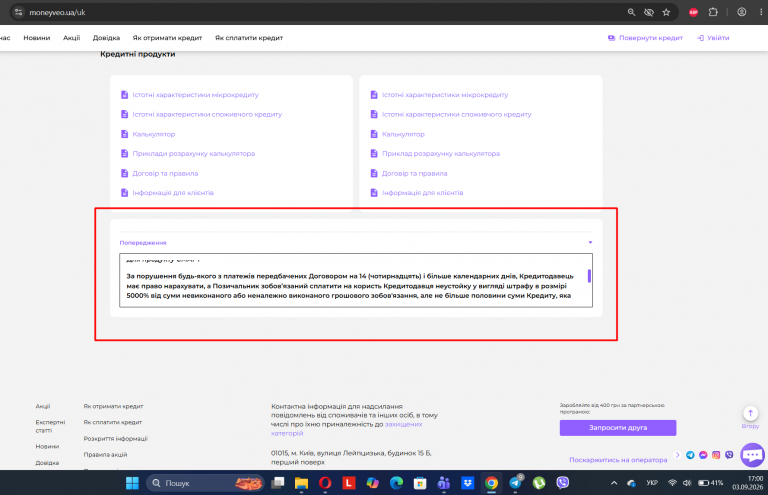Open the volume control in system tray

pos(687,483)
